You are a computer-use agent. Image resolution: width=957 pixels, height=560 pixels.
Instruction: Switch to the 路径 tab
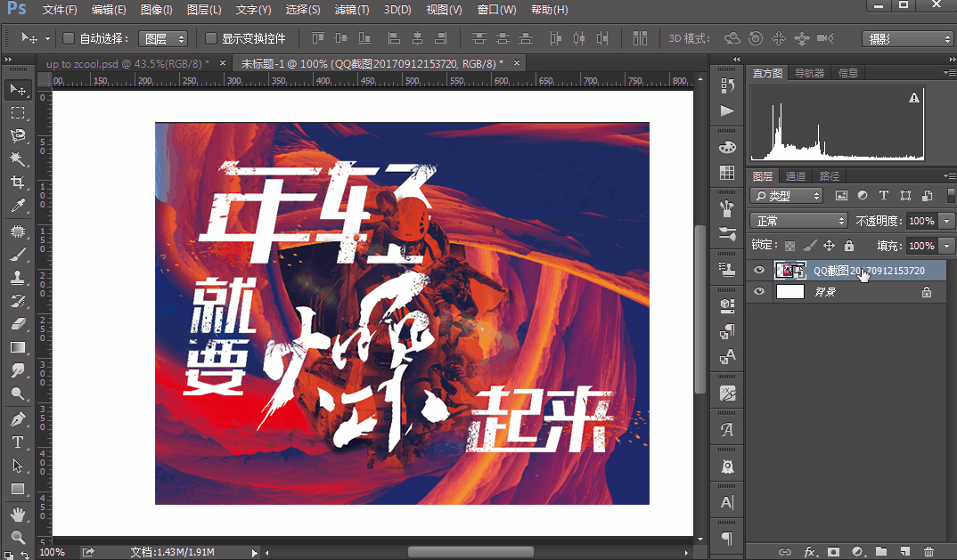[x=830, y=176]
